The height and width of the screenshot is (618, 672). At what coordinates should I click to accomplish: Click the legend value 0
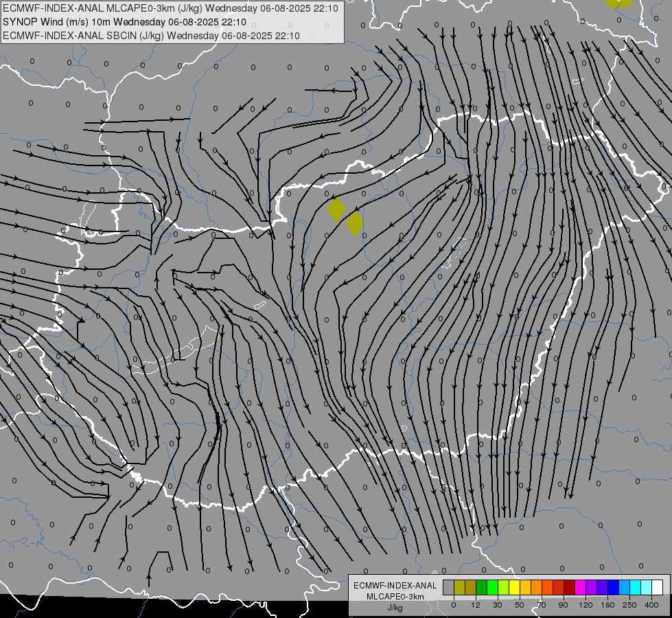tap(454, 605)
